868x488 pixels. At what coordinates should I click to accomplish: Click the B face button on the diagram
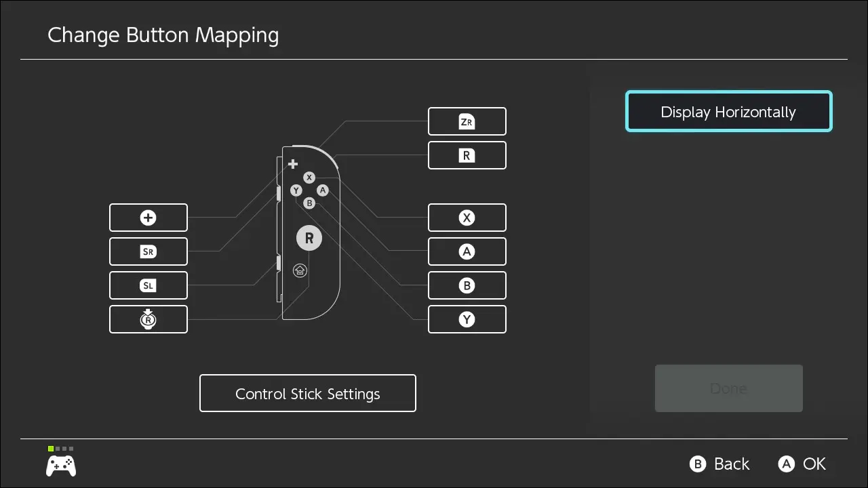coord(309,203)
